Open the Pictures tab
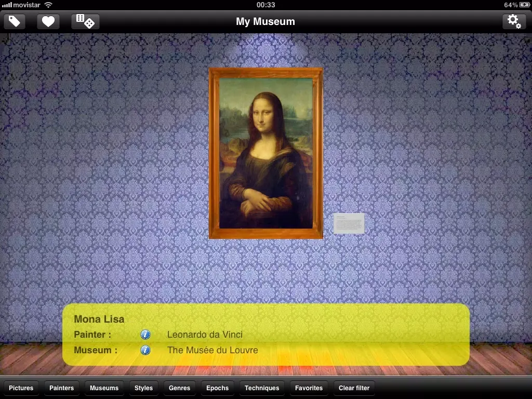 tap(21, 388)
